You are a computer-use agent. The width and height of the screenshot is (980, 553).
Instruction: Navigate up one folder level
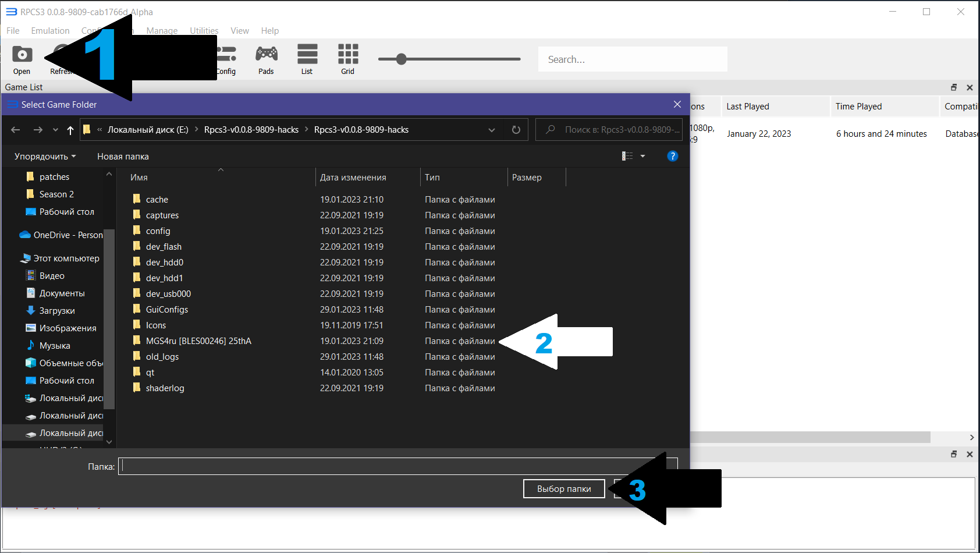70,130
